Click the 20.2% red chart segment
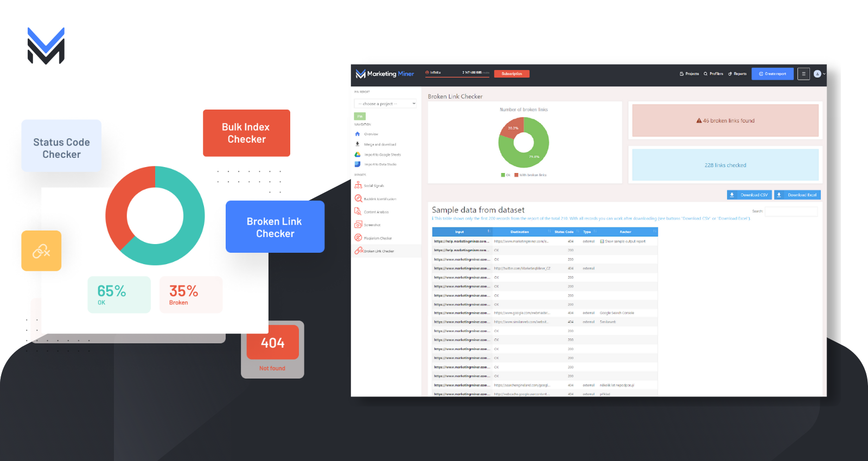868x461 pixels. pyautogui.click(x=512, y=129)
